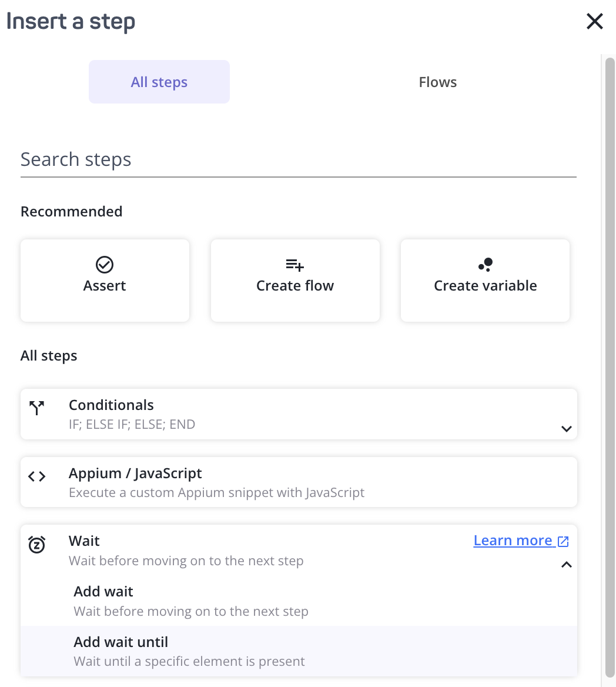This screenshot has height=687, width=616.
Task: Click the vertical scrollbar of the panel
Action: (x=610, y=367)
